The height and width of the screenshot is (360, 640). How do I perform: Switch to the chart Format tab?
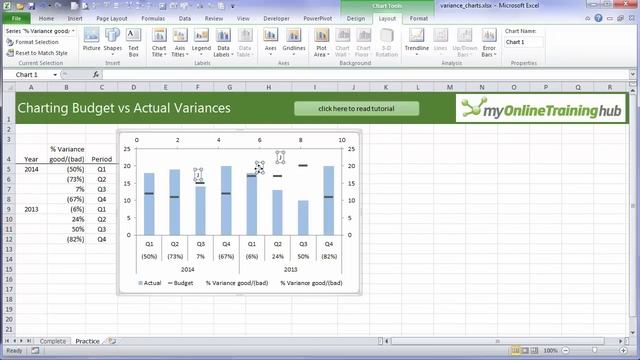tap(418, 18)
